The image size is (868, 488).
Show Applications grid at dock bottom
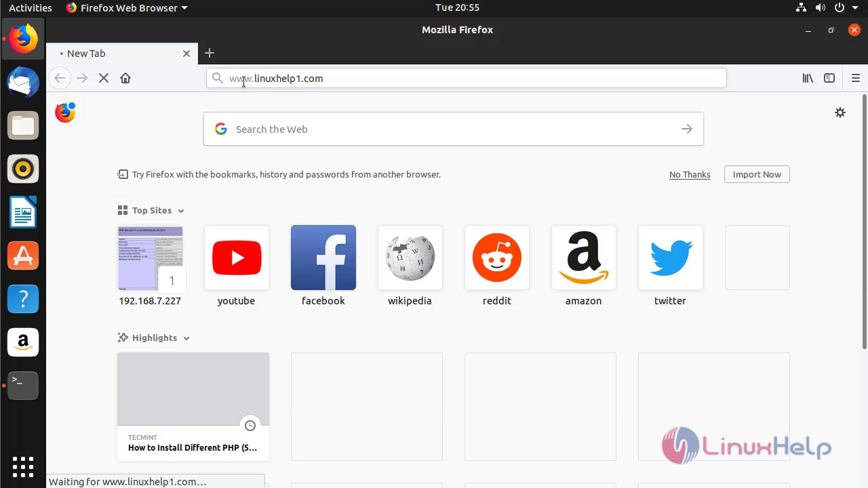(23, 466)
